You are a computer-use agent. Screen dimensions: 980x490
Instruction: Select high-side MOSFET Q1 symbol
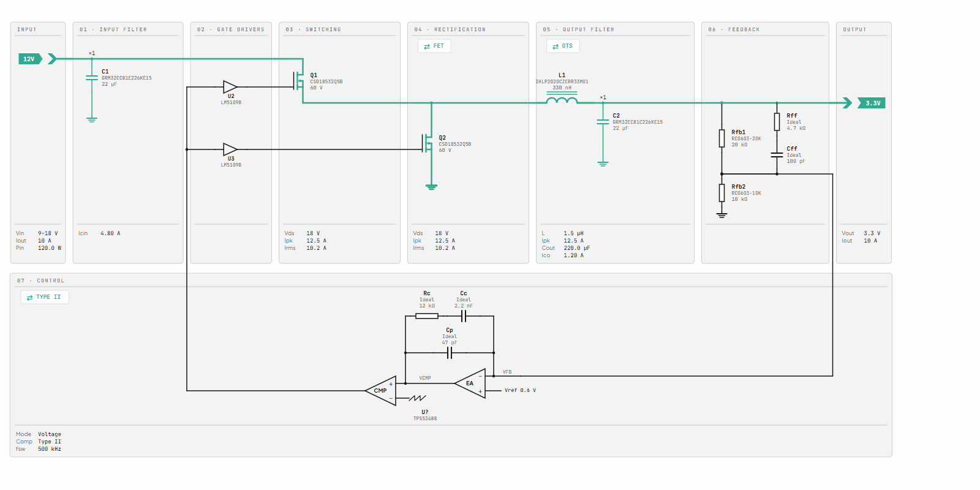299,80
